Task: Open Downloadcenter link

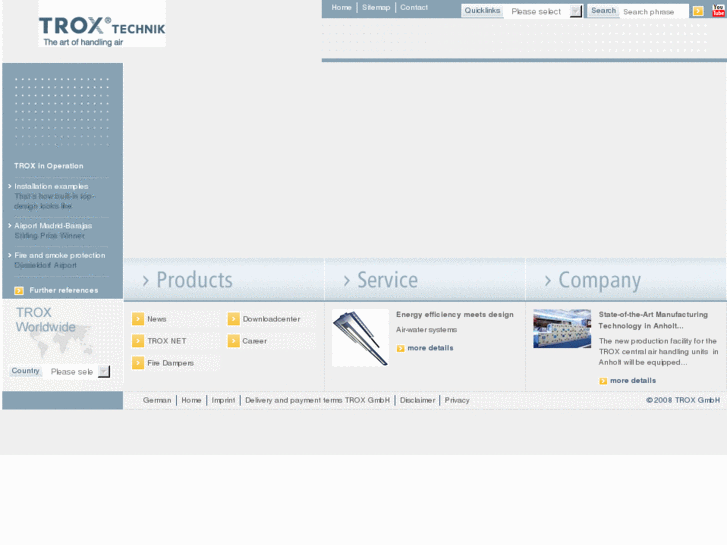Action: tap(271, 319)
